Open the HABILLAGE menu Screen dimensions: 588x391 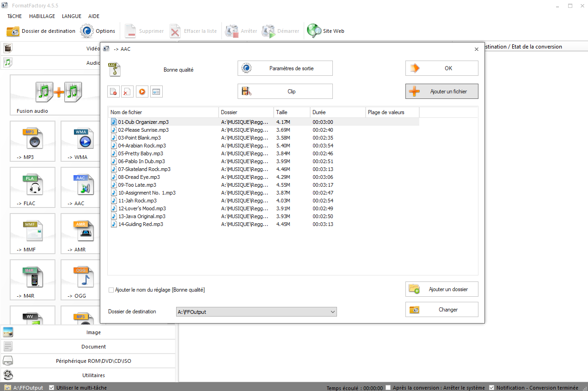pyautogui.click(x=42, y=16)
